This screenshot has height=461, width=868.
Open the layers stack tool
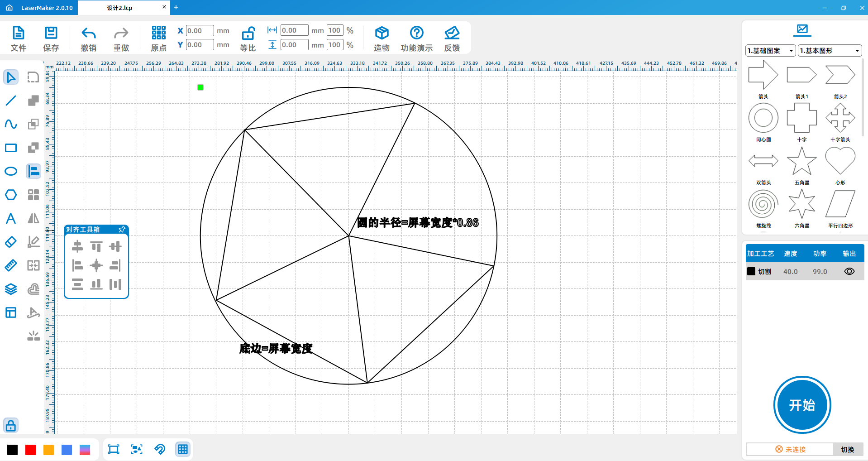point(11,289)
